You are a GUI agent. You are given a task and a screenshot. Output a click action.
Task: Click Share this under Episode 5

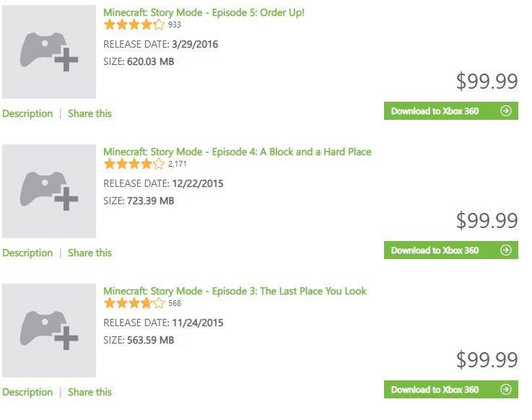click(x=90, y=113)
